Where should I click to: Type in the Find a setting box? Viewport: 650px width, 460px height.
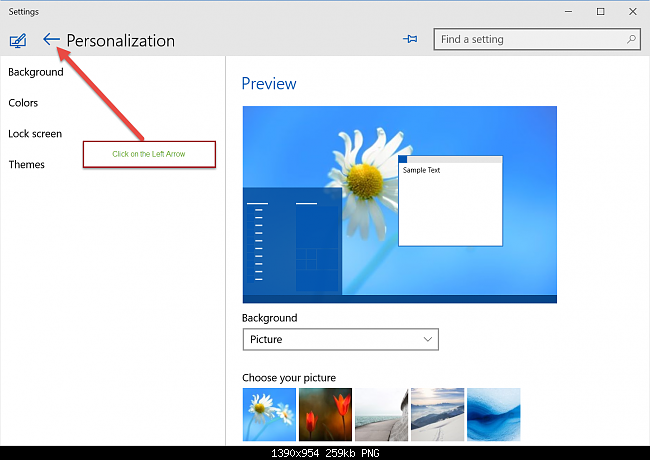click(537, 39)
